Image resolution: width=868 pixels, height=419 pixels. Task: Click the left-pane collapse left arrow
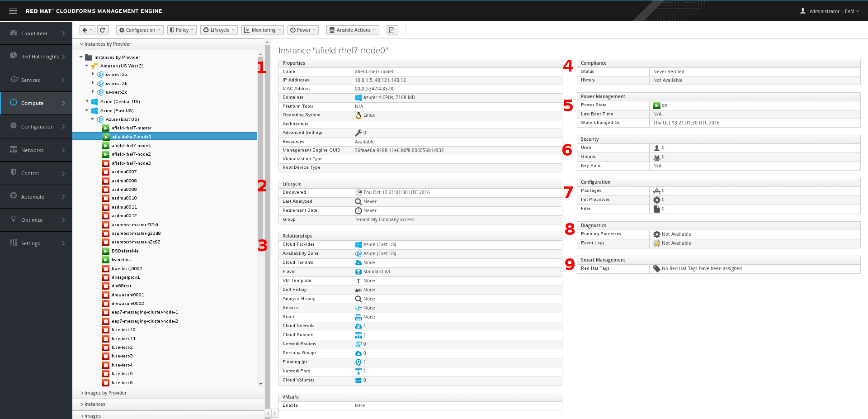click(268, 414)
